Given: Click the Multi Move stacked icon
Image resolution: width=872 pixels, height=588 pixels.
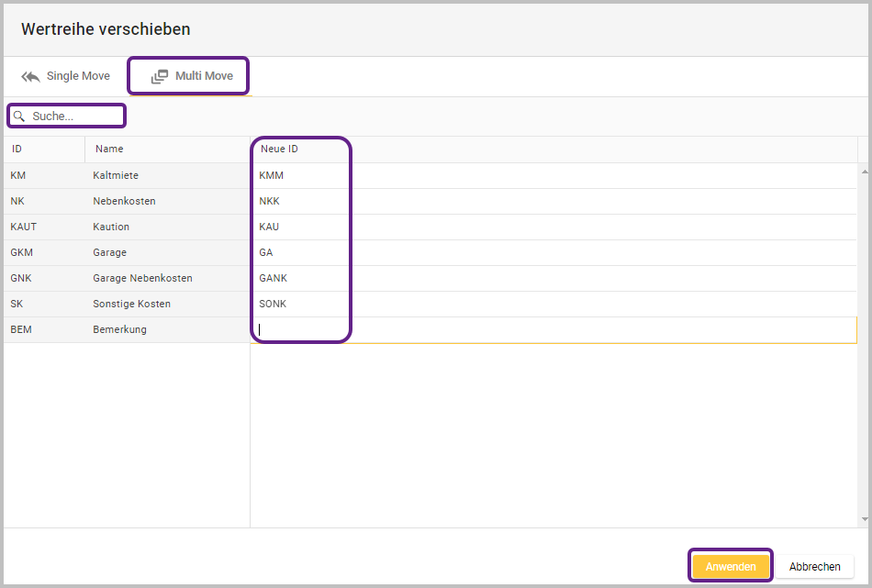Looking at the screenshot, I should 160,76.
